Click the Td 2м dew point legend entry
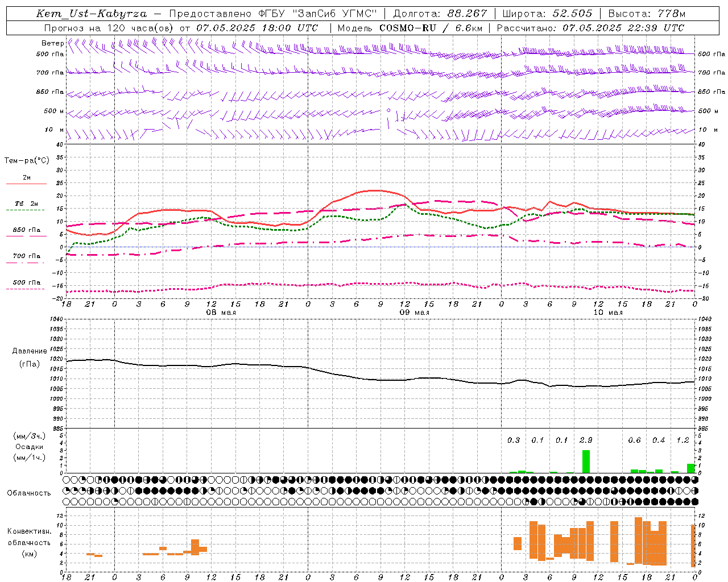The height and width of the screenshot is (582, 728). coord(27,203)
